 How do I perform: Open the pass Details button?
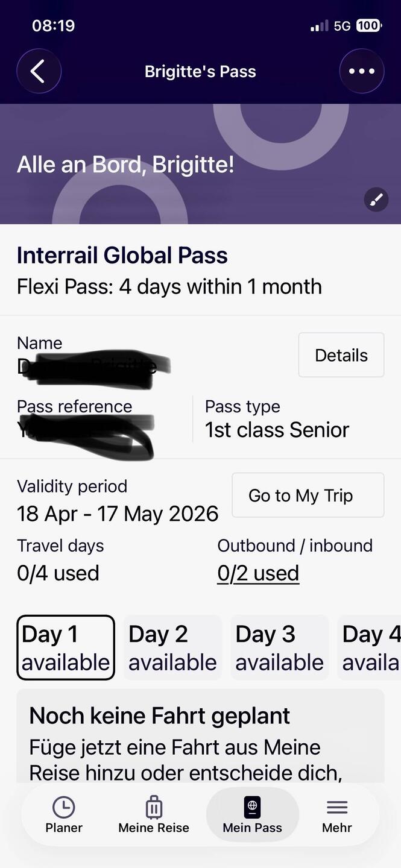point(341,355)
